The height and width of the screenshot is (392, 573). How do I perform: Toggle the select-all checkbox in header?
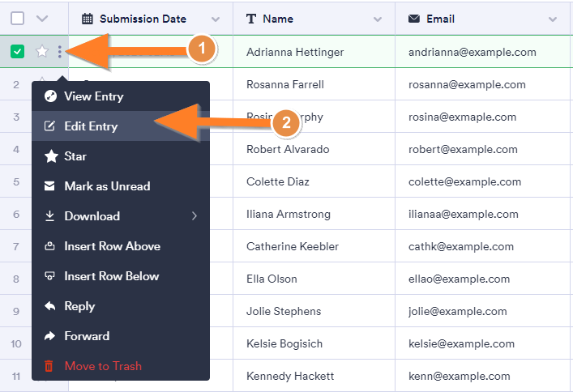tap(17, 19)
